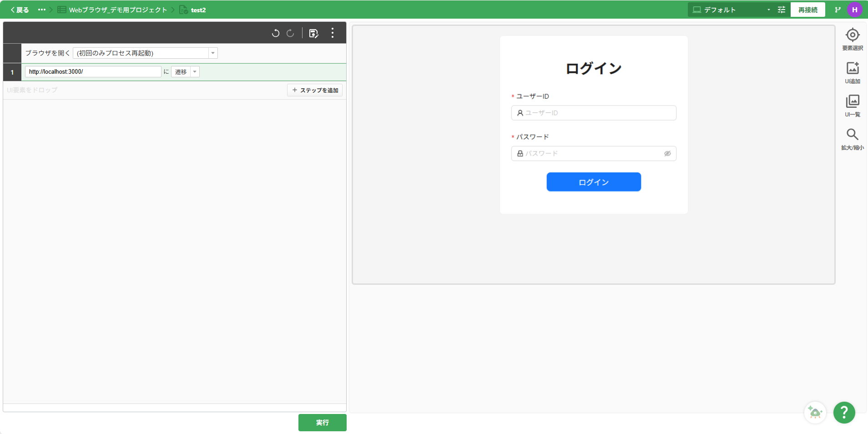
Task: Click the 再接続 button
Action: 807,10
